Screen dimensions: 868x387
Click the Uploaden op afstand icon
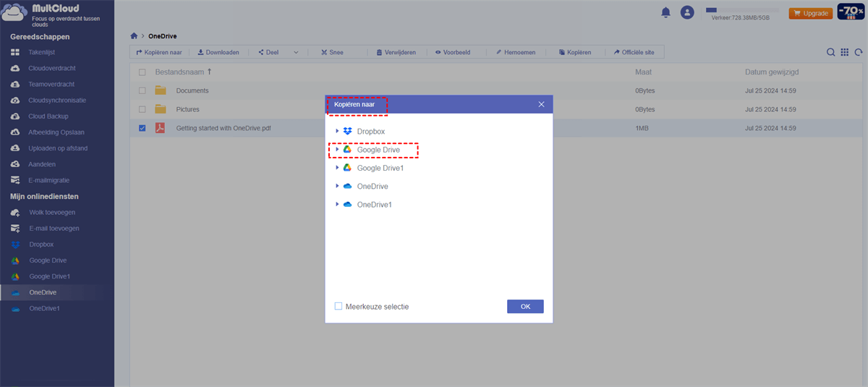pyautogui.click(x=15, y=148)
